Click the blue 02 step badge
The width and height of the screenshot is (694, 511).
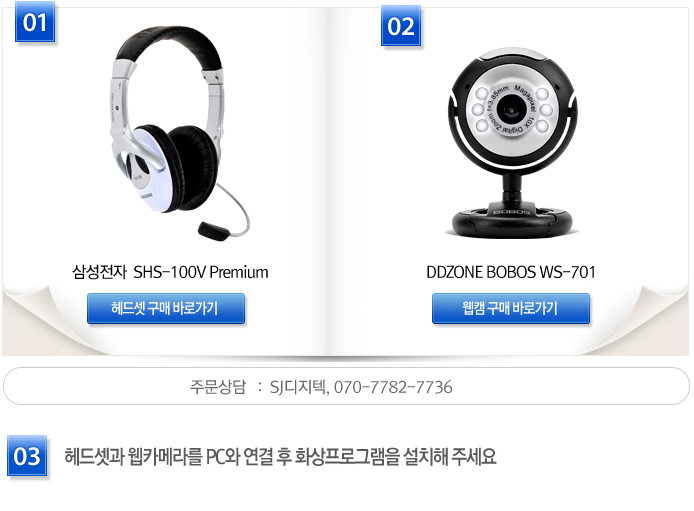tap(401, 26)
